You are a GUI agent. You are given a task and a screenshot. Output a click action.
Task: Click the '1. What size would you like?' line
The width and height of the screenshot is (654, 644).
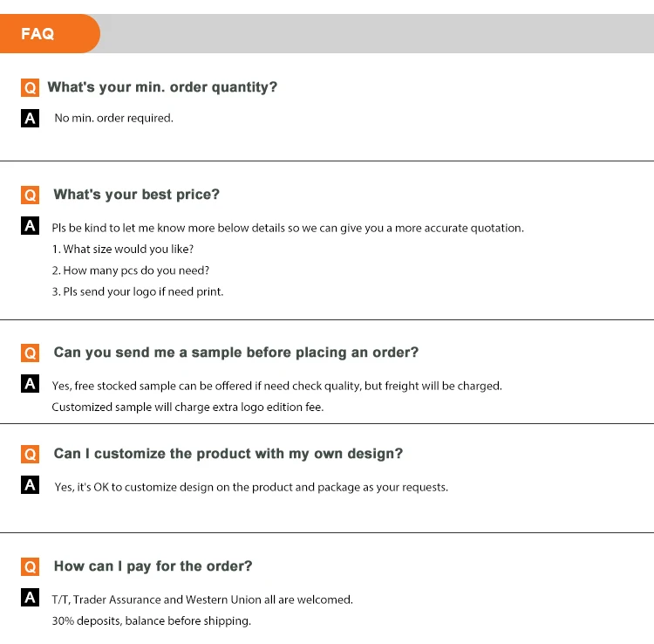[x=122, y=249]
